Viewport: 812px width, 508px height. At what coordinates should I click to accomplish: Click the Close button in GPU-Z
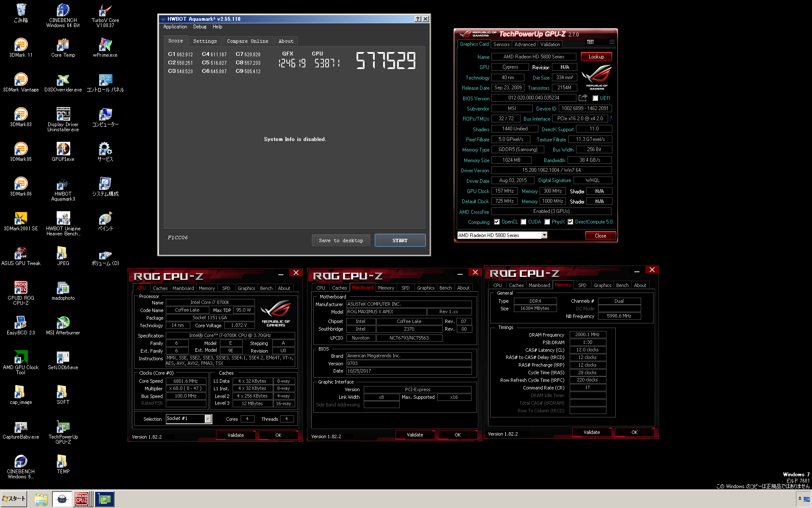tap(601, 236)
